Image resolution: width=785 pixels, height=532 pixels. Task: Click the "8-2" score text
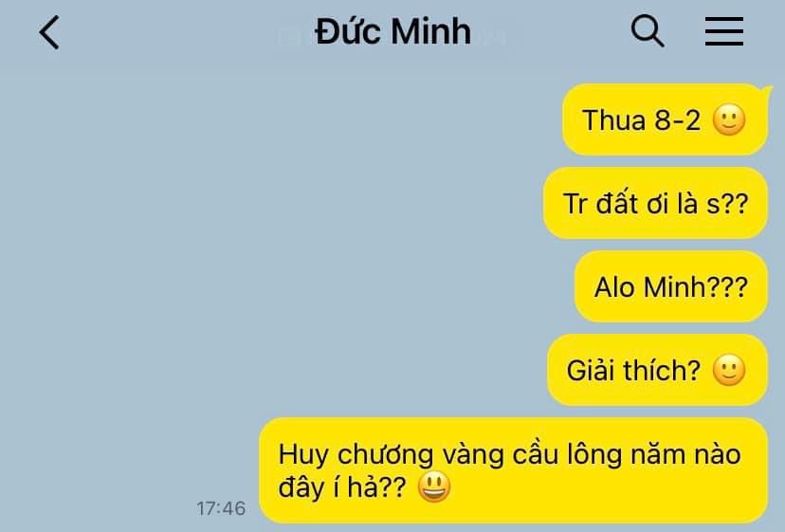[x=677, y=120]
